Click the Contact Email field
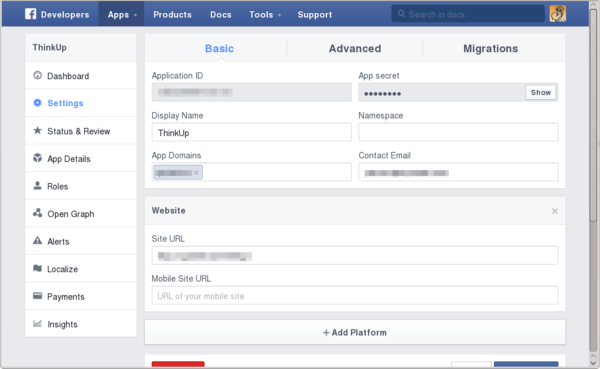The height and width of the screenshot is (369, 600). pyautogui.click(x=458, y=172)
